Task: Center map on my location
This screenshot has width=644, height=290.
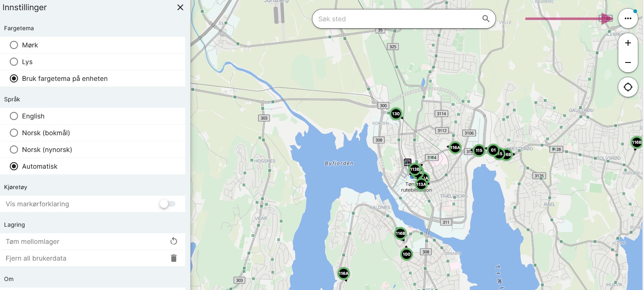Action: pos(628,87)
